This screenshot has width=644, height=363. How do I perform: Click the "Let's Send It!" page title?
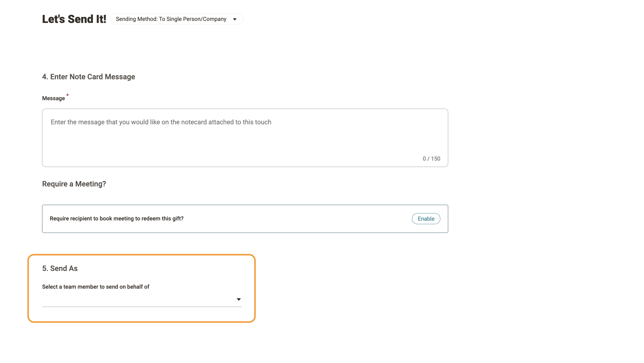pyautogui.click(x=74, y=19)
